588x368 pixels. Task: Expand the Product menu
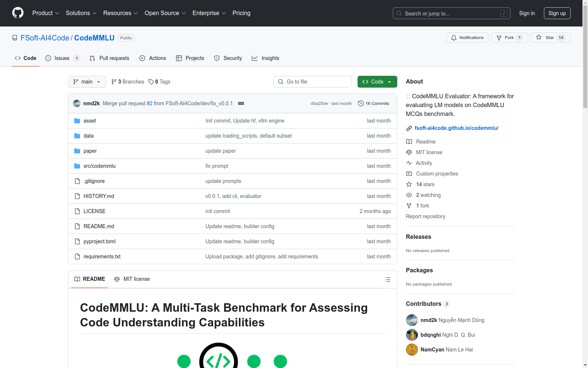tap(46, 13)
